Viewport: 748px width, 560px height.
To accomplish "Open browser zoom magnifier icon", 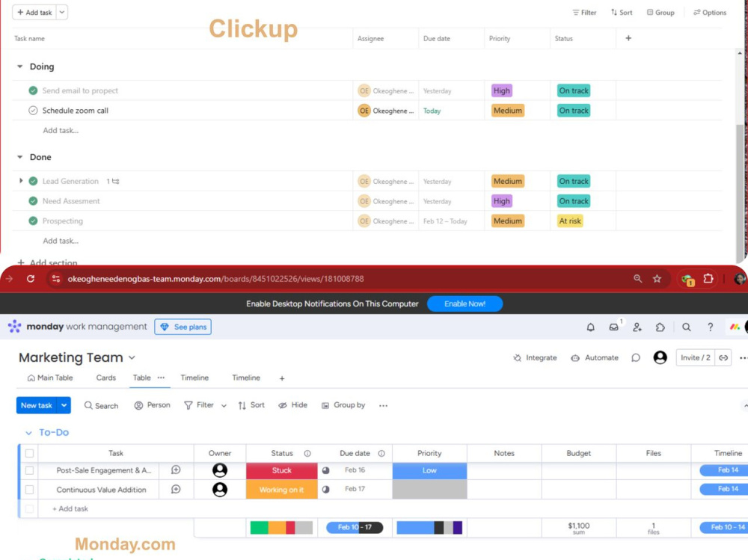I will 637,279.
